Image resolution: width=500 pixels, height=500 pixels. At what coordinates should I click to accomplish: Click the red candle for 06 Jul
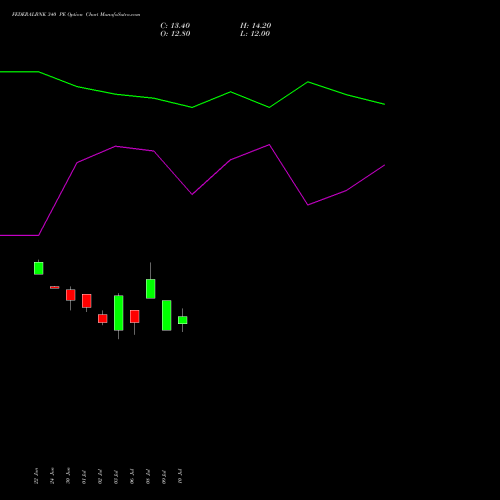(x=135, y=316)
